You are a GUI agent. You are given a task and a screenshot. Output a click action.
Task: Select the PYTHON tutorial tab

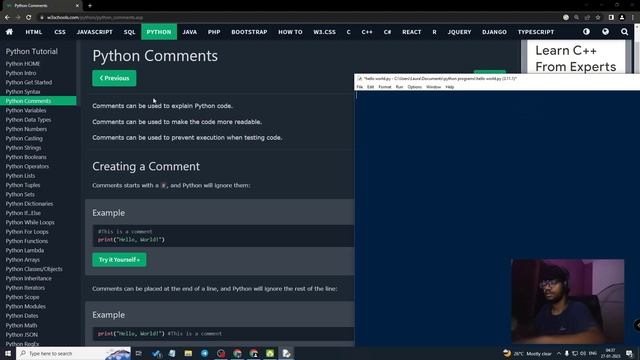[159, 32]
